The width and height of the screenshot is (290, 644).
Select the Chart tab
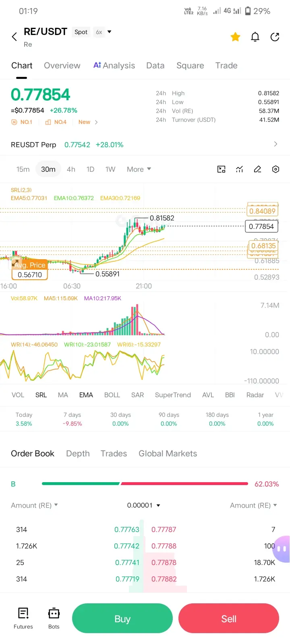(22, 66)
